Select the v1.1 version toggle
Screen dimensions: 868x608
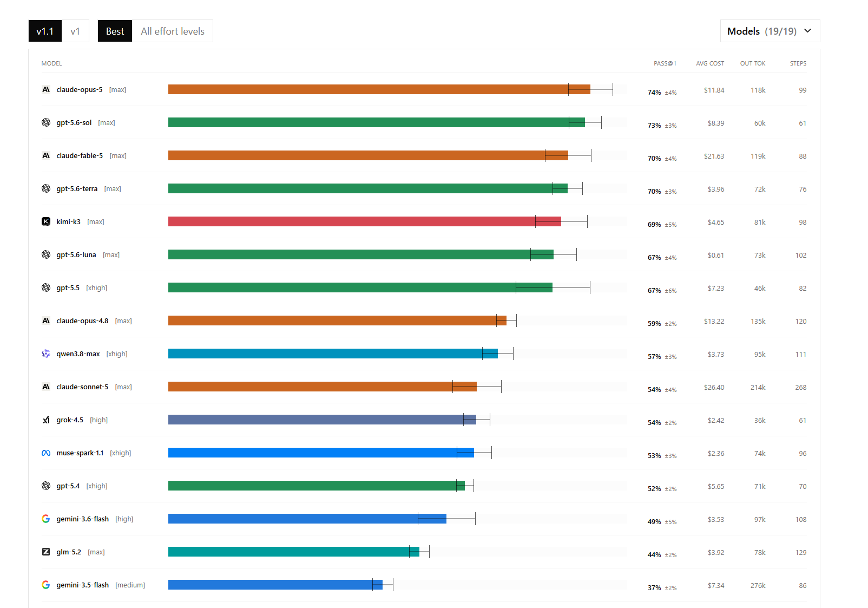(x=45, y=31)
